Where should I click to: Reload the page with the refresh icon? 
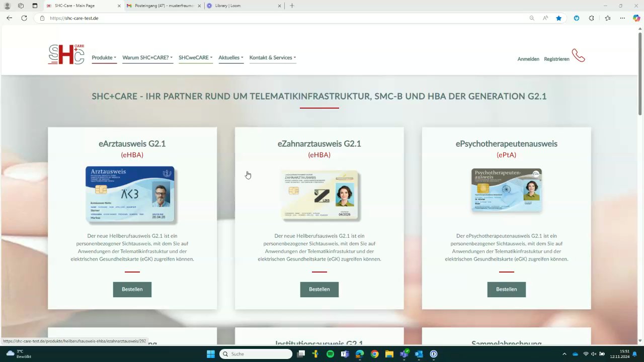(24, 18)
